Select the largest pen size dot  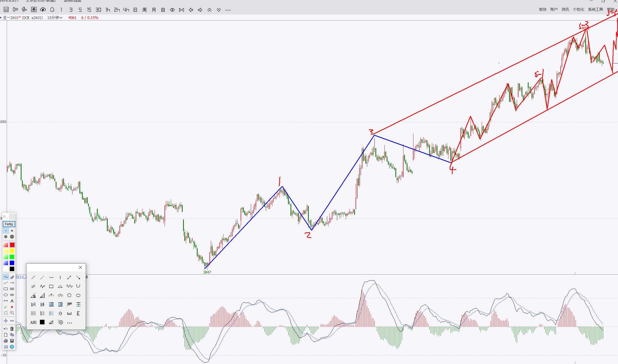point(12,237)
